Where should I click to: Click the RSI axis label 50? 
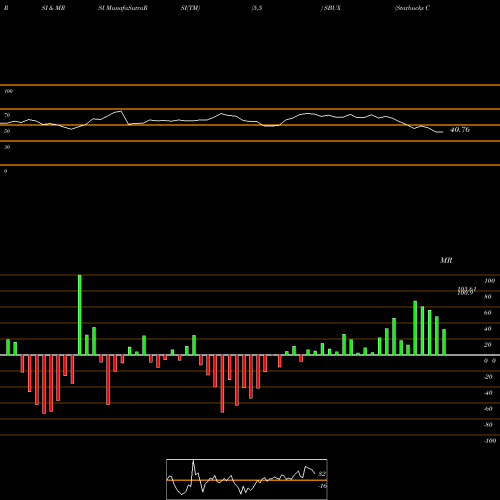tap(7, 131)
